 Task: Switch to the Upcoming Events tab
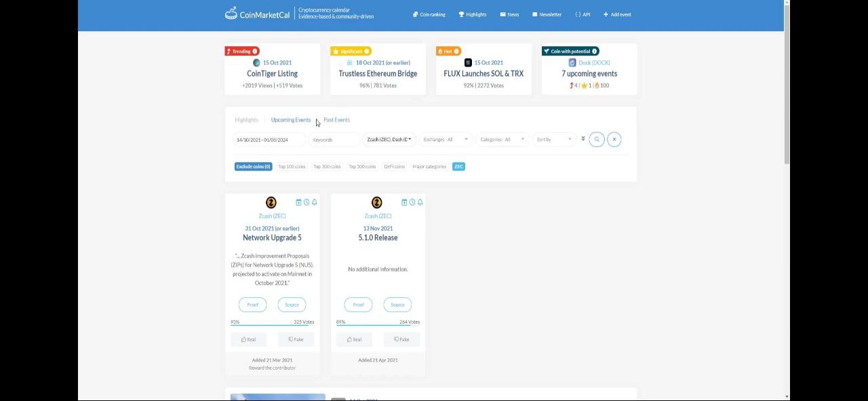tap(291, 119)
